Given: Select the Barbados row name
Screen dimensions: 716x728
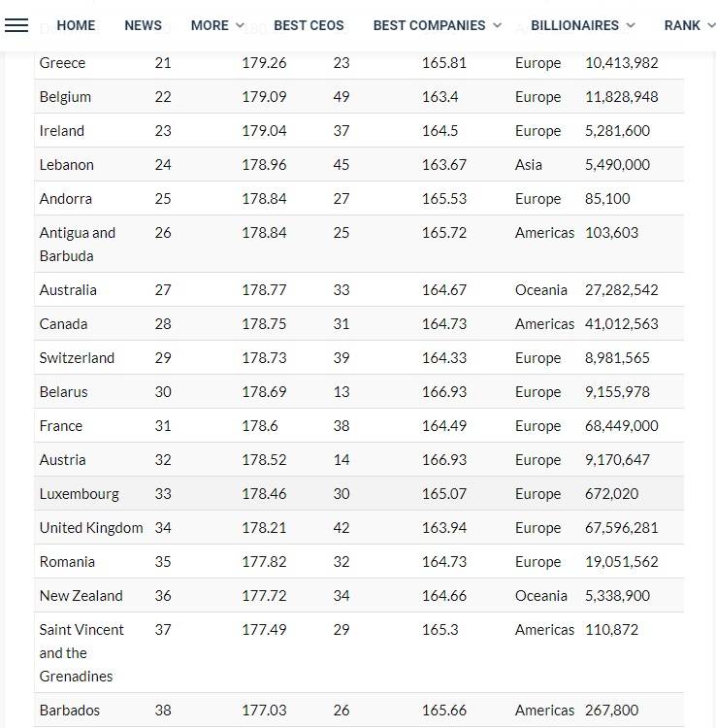Looking at the screenshot, I should pyautogui.click(x=69, y=711).
